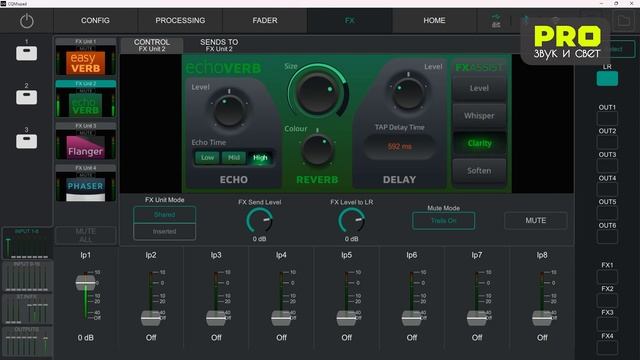This screenshot has height=360, width=640.
Task: Click the FX Send Level knob
Action: pyautogui.click(x=260, y=220)
